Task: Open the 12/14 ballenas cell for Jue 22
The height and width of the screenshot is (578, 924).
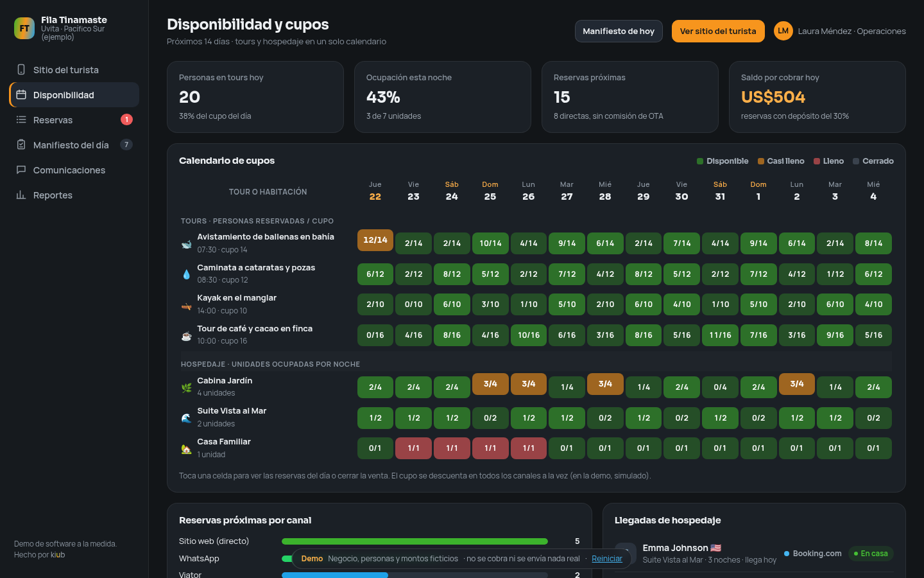Action: click(x=375, y=240)
